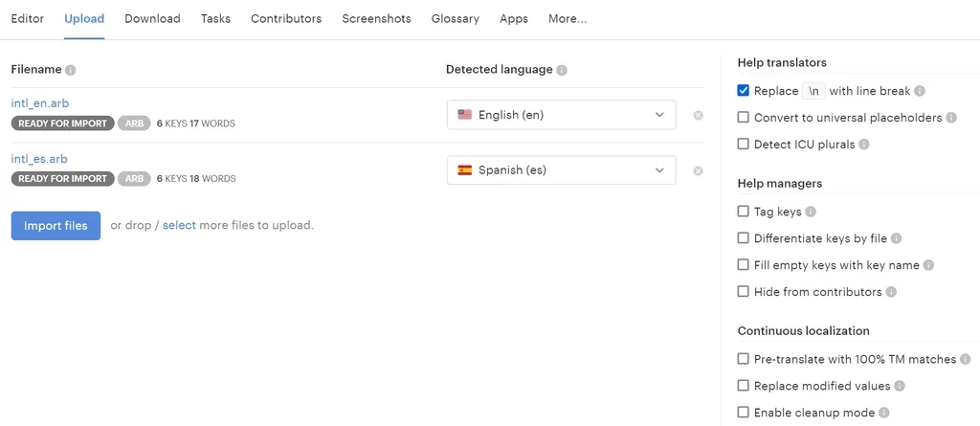Click help icon for Detect ICU plurals
980x426 pixels.
[x=863, y=145]
